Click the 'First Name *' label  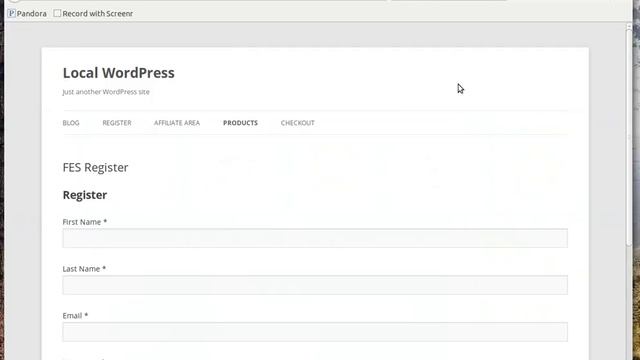[x=84, y=222]
